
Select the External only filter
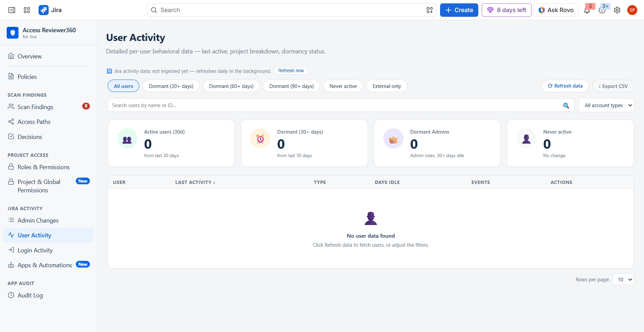[x=387, y=86]
